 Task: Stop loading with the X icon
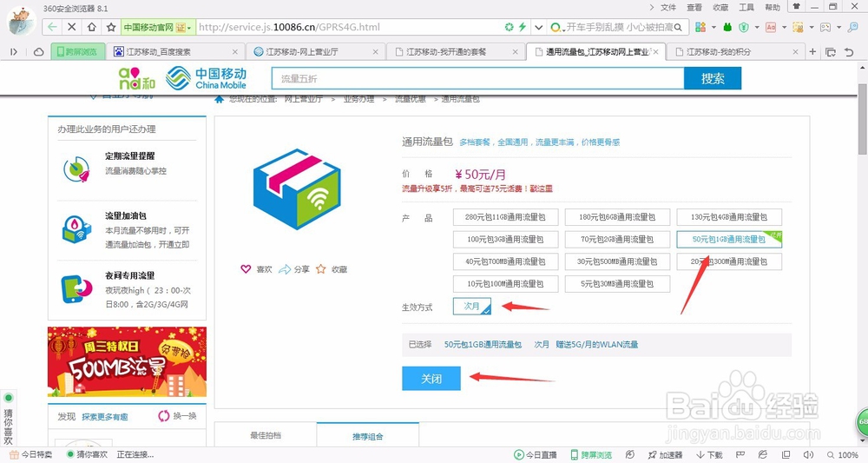(x=72, y=27)
